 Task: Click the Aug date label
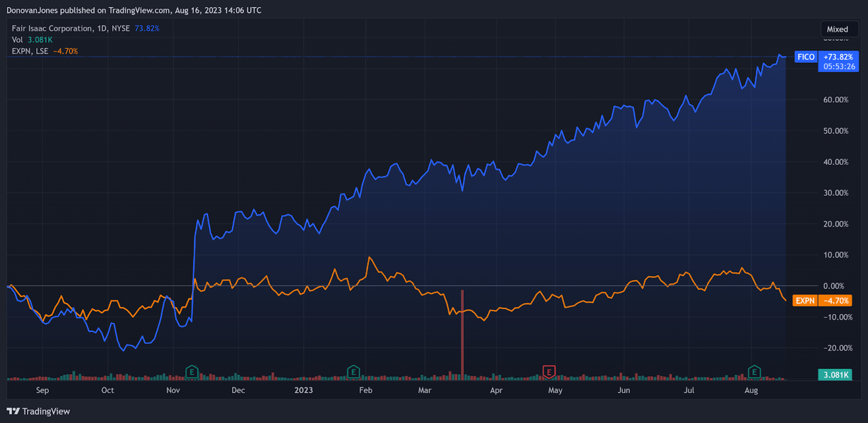[x=751, y=390]
